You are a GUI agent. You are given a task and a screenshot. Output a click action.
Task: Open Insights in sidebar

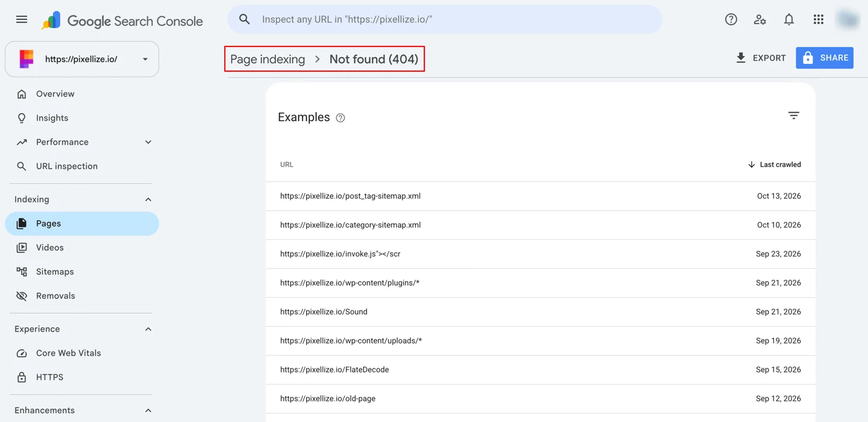(82, 118)
